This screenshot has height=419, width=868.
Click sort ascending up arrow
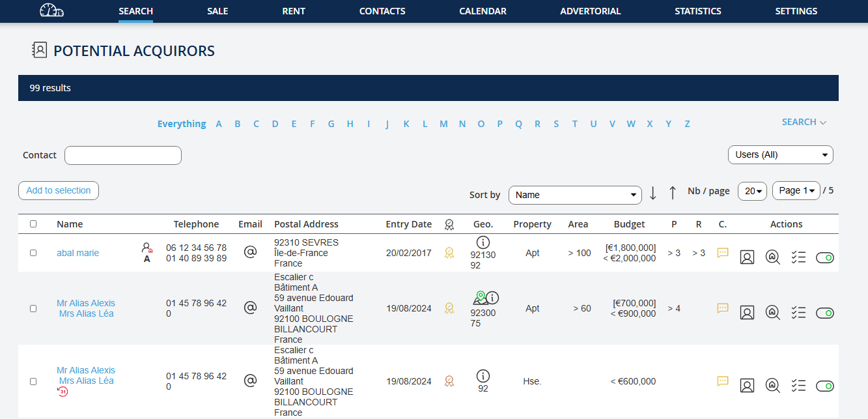point(673,194)
